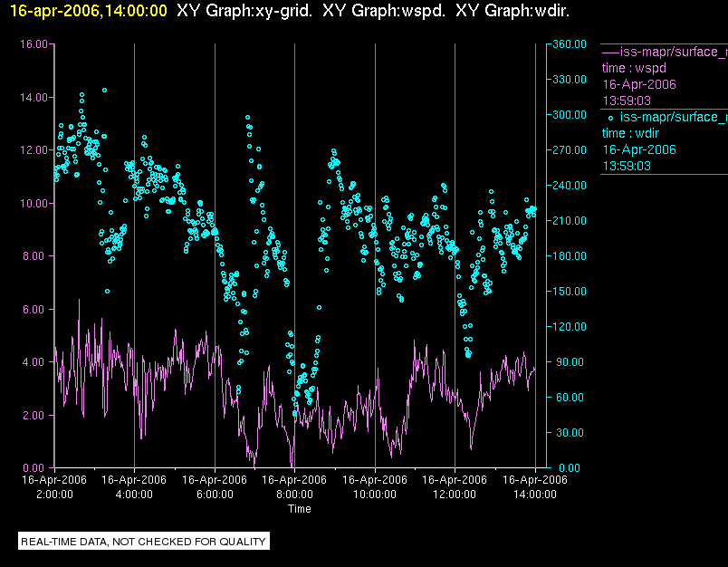Click the 360.00 label on direction axis
The image size is (728, 567).
[x=570, y=44]
